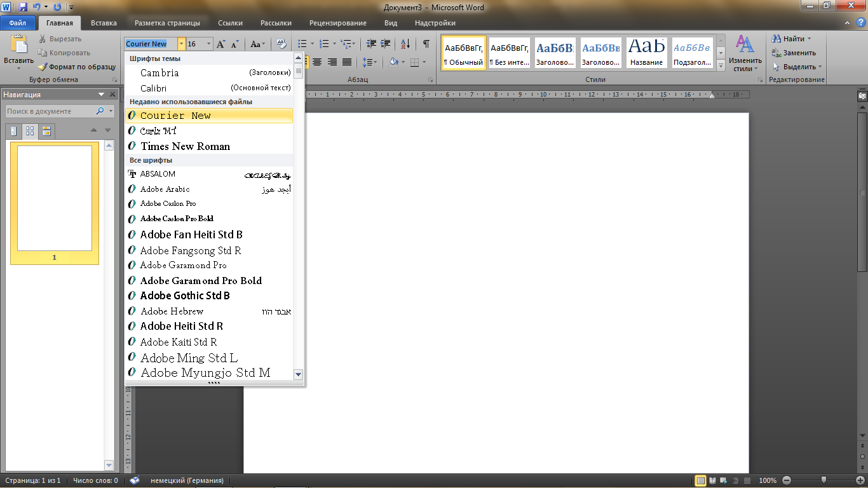Expand the styles gallery More button
The width and height of the screenshot is (868, 488).
tap(721, 65)
